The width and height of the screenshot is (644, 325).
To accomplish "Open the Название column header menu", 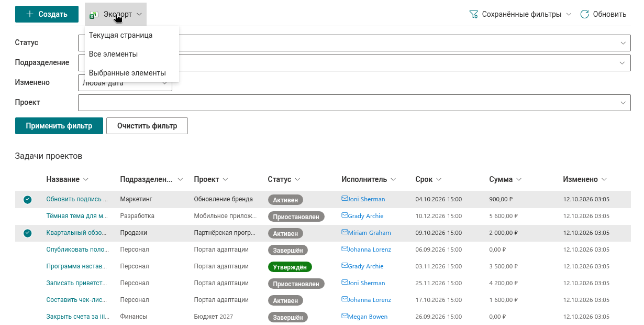I will (86, 179).
